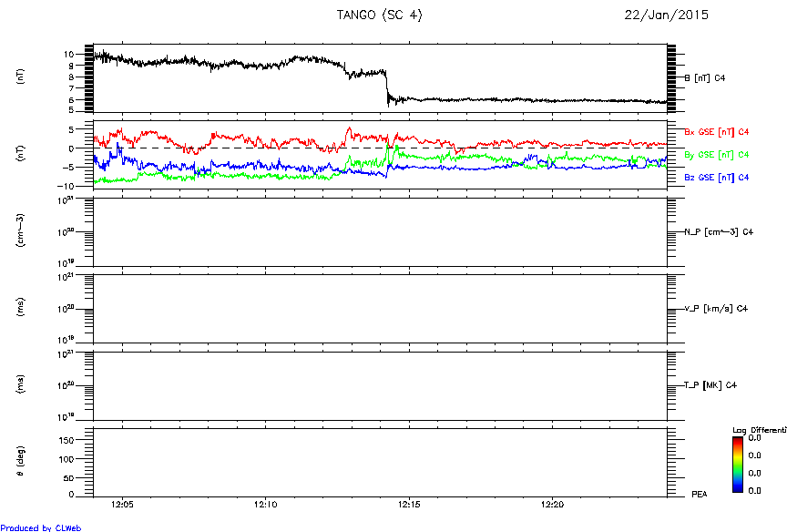Screen dimensions: 787x532
Task: Click the 'T_P [MK] C4' panel label
Action: coord(710,385)
